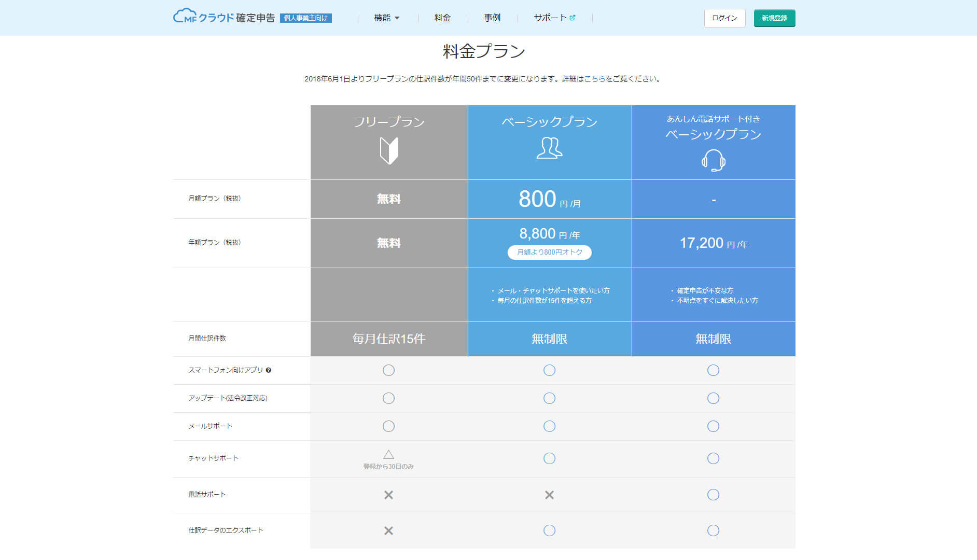Click the people icon under ベーシックプラン
977x560 pixels.
tap(549, 148)
